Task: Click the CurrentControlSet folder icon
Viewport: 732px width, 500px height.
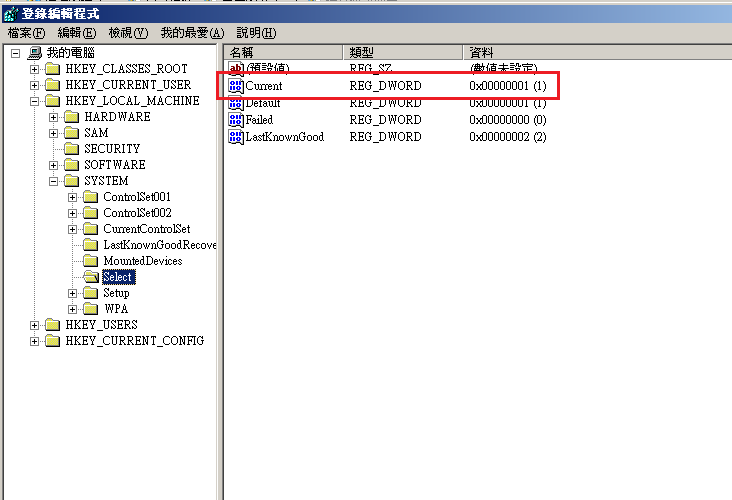Action: [x=91, y=229]
